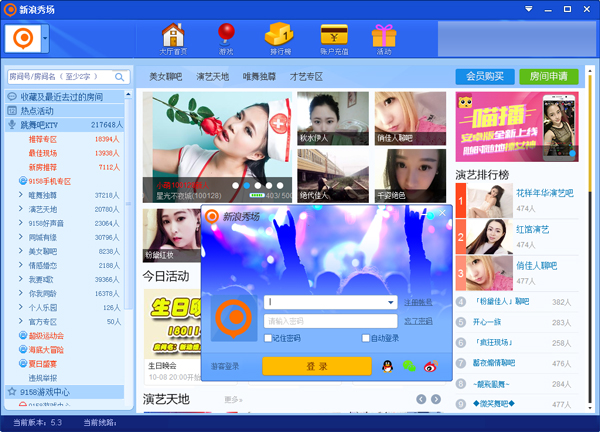Viewport: 600px width, 432px height.
Task: Click the 房间申请 button
Action: (x=549, y=77)
